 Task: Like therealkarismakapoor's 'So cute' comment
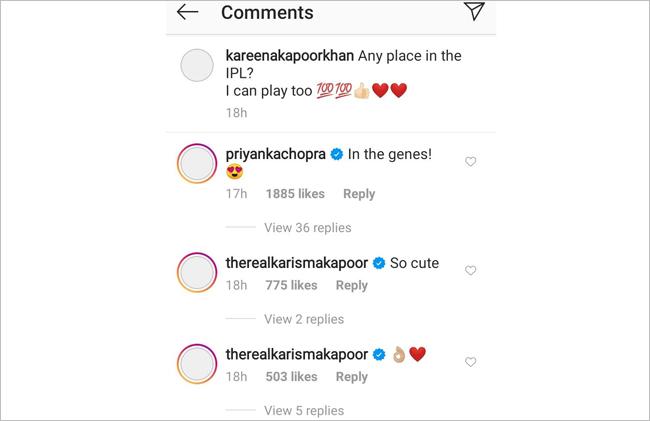coord(471,270)
